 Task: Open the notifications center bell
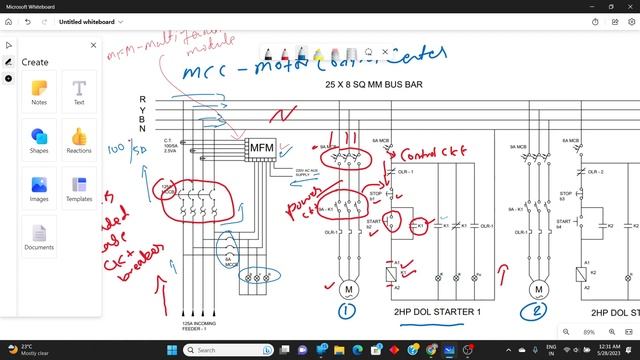coord(629,350)
